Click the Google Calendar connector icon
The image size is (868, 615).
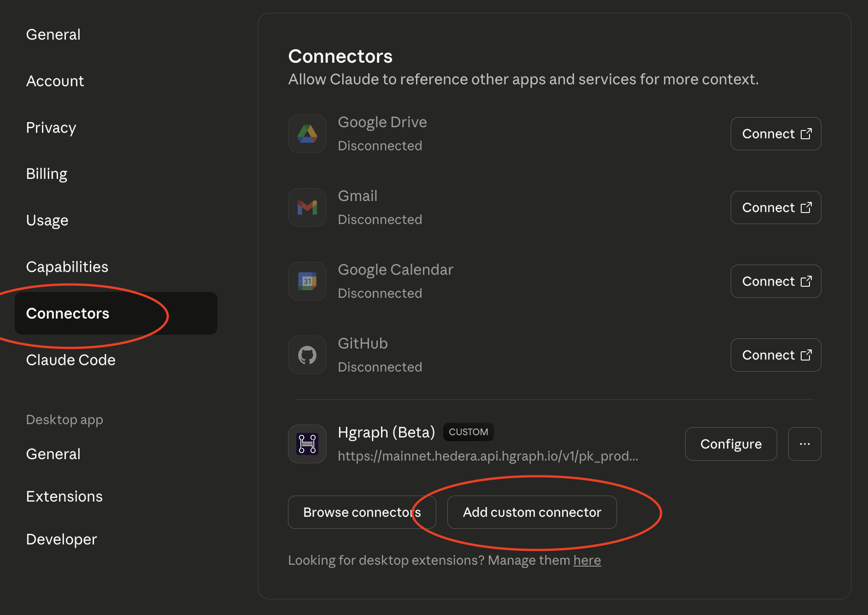click(307, 281)
